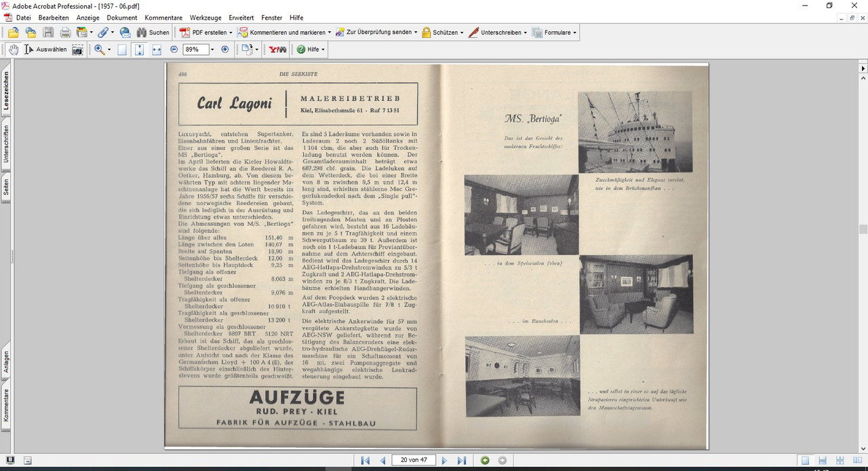Select the Zoom magnifier tool
The image size is (868, 471).
pos(99,50)
